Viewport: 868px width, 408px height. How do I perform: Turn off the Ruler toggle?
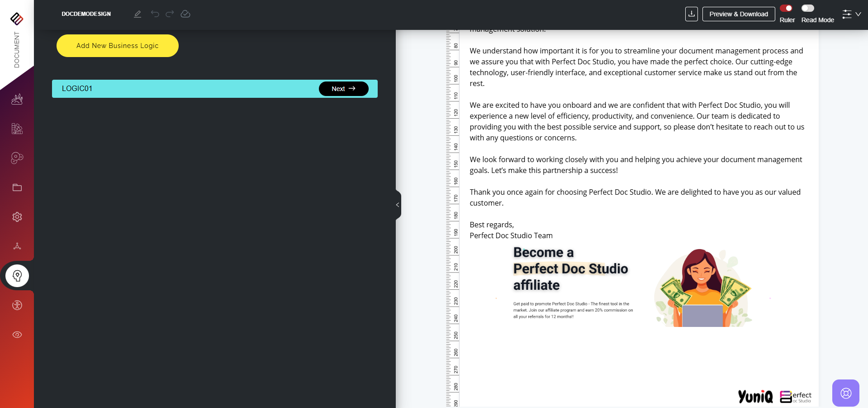786,8
